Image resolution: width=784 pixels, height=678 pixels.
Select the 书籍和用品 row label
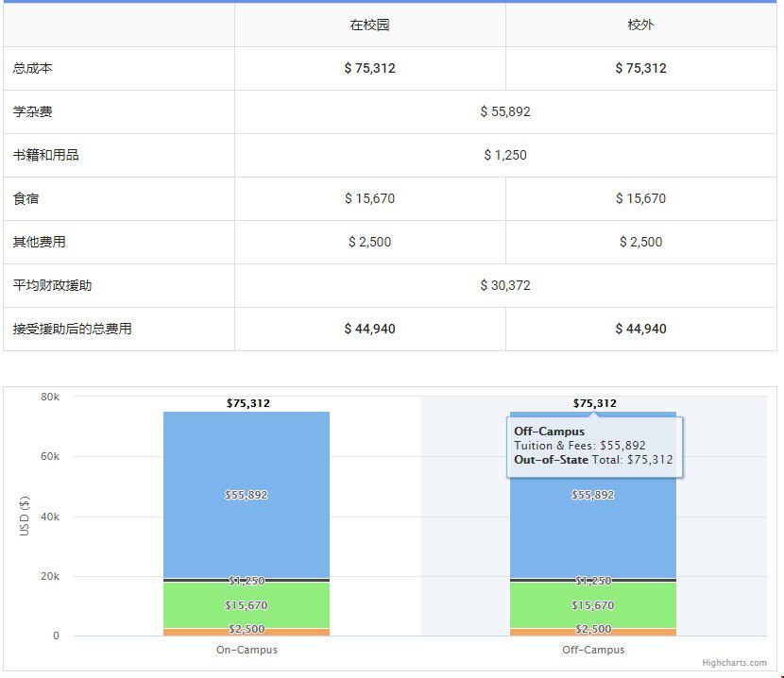click(45, 155)
